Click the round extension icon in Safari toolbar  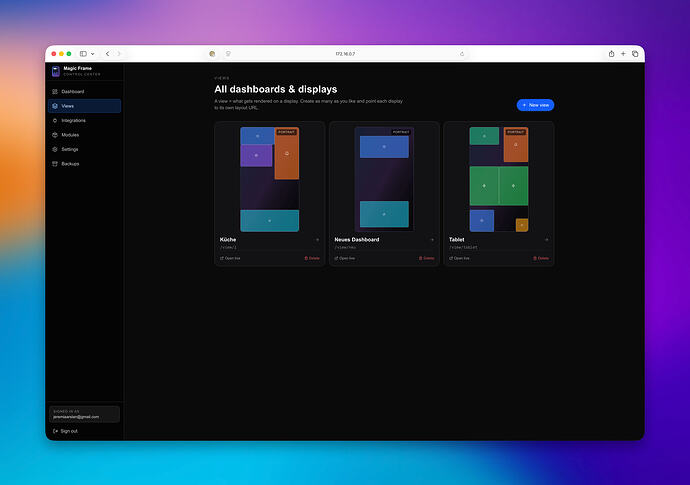(x=212, y=54)
